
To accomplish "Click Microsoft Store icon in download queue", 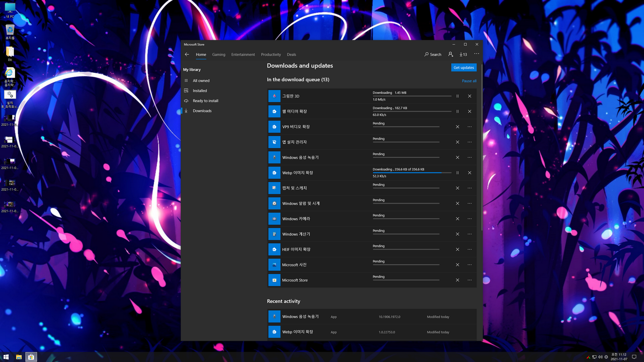I will pos(274,280).
